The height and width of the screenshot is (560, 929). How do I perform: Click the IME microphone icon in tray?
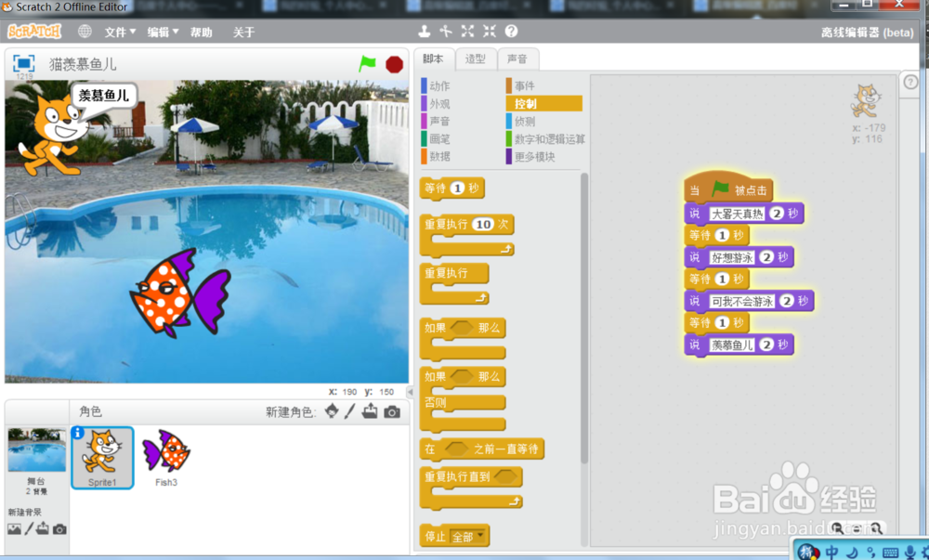point(910,553)
